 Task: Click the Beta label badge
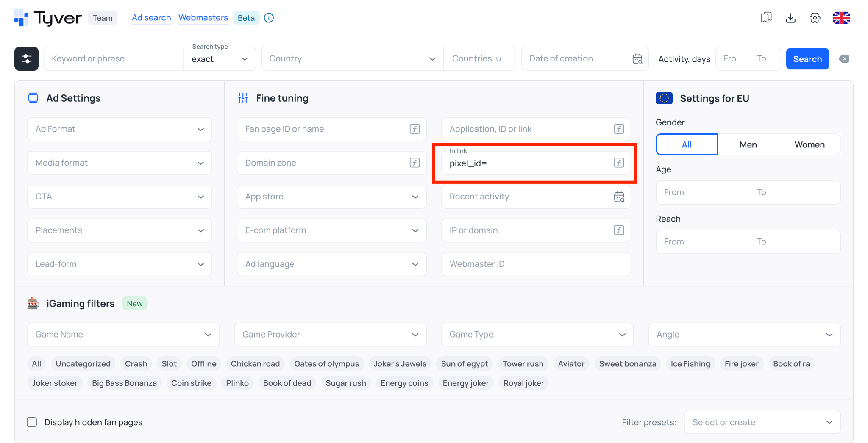click(246, 18)
